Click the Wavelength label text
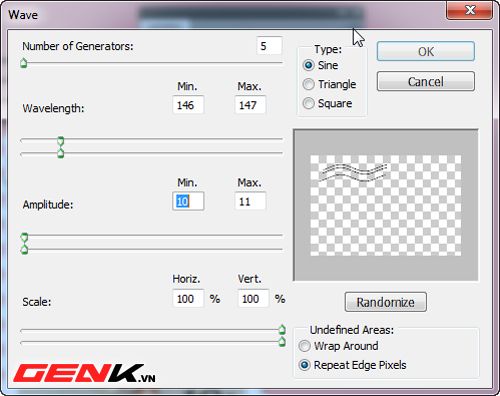This screenshot has width=500, height=396. click(53, 108)
